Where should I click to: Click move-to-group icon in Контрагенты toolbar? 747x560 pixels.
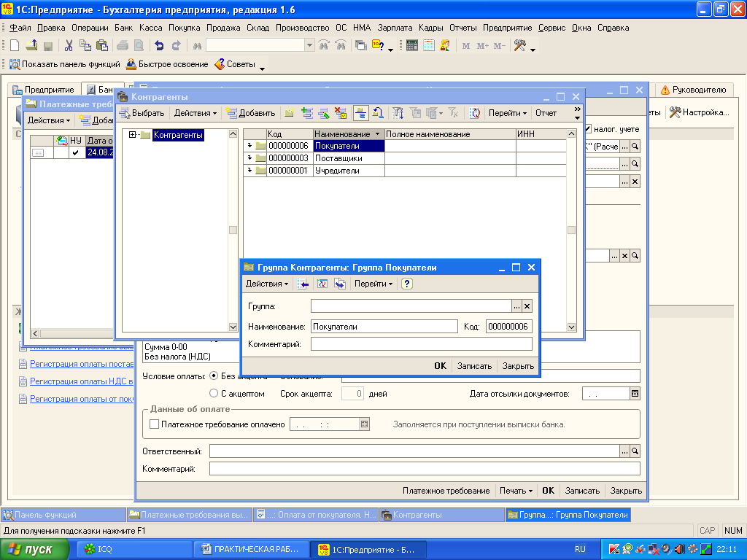(378, 113)
